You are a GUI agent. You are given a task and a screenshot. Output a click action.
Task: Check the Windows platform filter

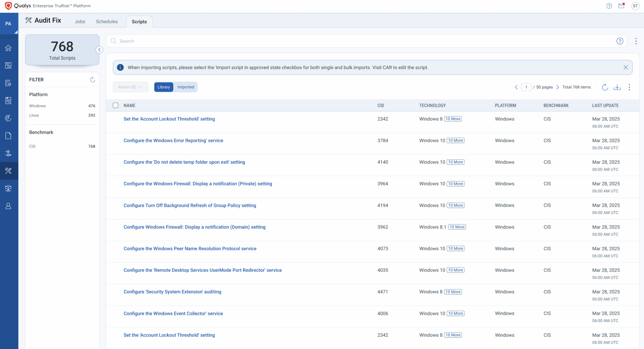click(x=37, y=106)
